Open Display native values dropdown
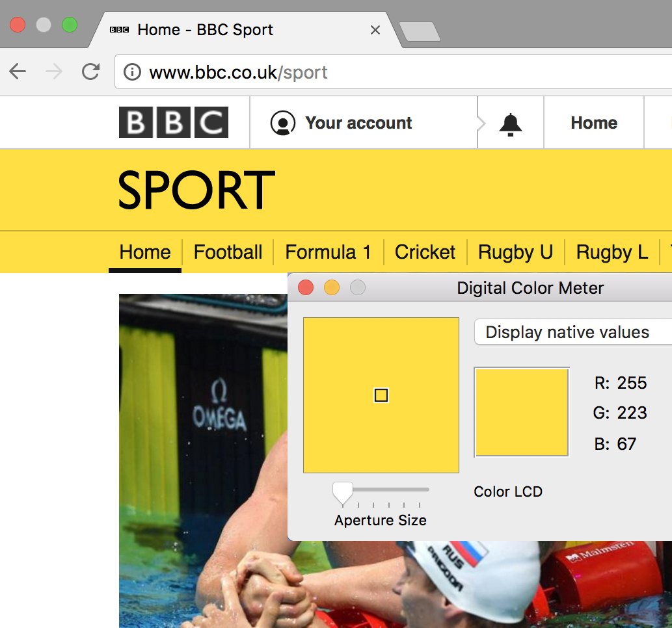The width and height of the screenshot is (672, 628). tap(573, 332)
